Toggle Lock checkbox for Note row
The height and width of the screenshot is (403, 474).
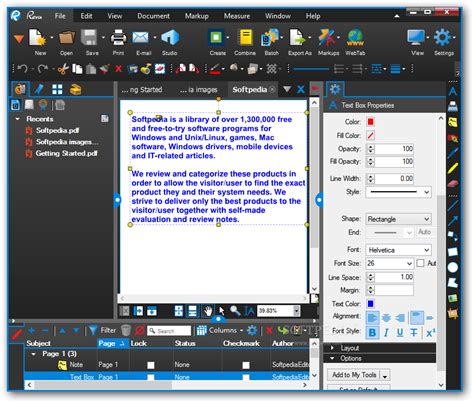point(151,365)
